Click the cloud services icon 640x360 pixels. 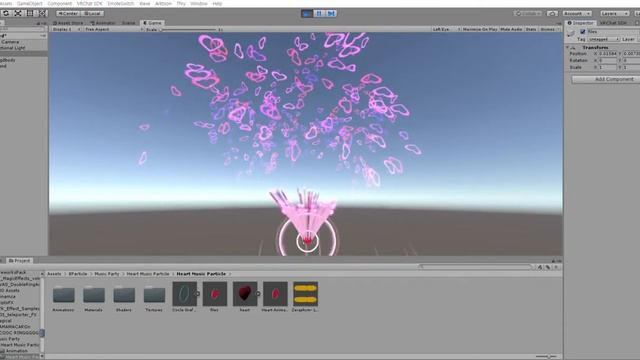tap(552, 13)
